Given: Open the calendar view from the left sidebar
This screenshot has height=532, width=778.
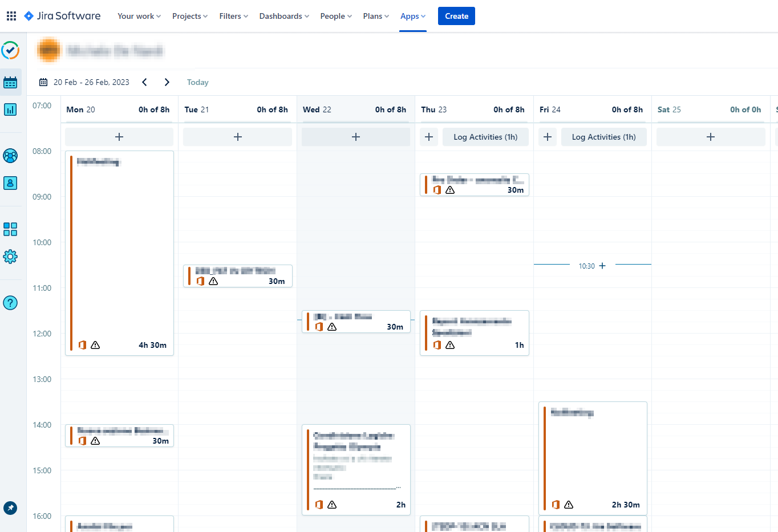Looking at the screenshot, I should pos(10,82).
